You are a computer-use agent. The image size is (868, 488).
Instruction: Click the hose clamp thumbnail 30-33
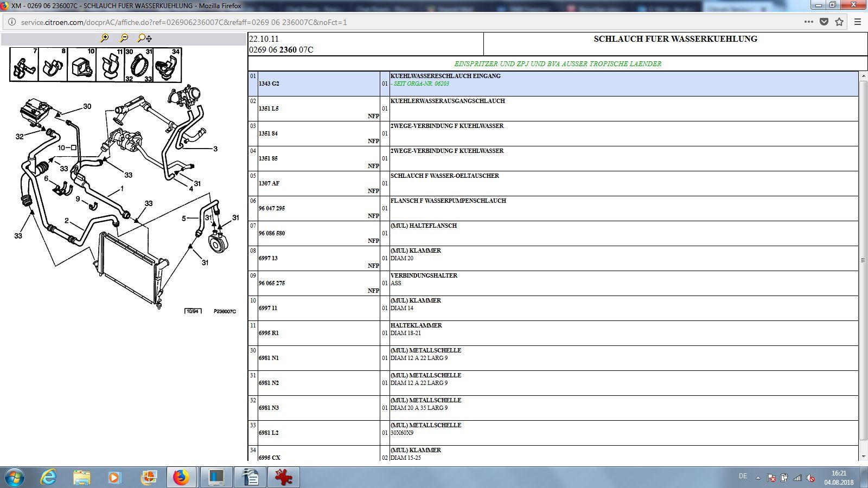pyautogui.click(x=139, y=65)
